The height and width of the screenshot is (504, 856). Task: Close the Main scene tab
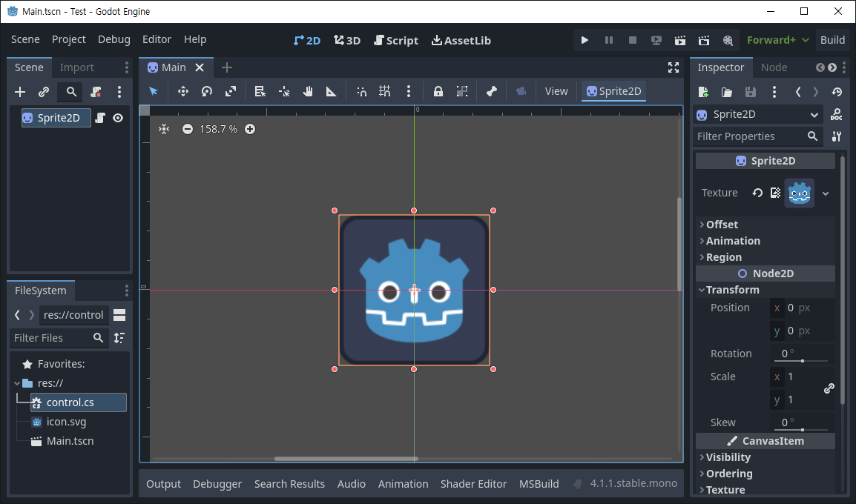coord(200,67)
